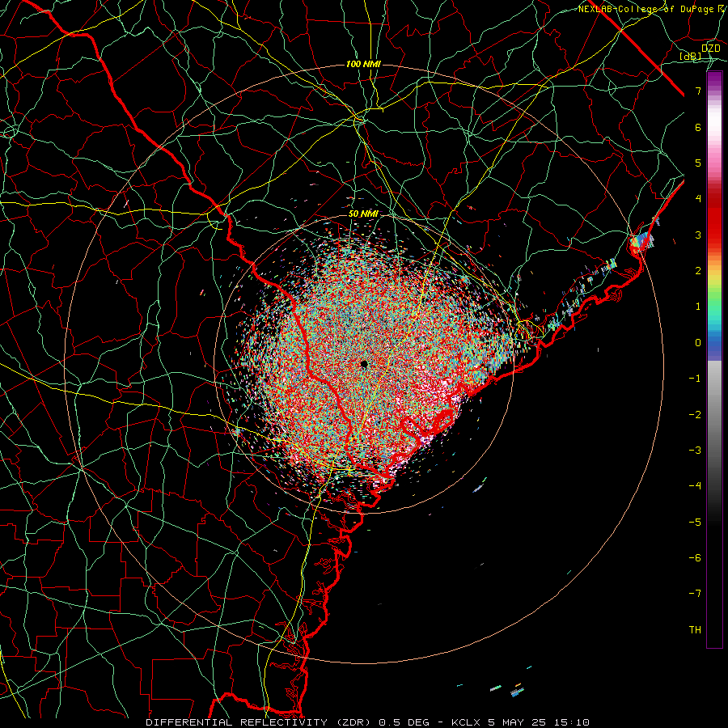Screen dimensions: 728x728
Task: Click the -7 value on the scale
Action: point(695,594)
